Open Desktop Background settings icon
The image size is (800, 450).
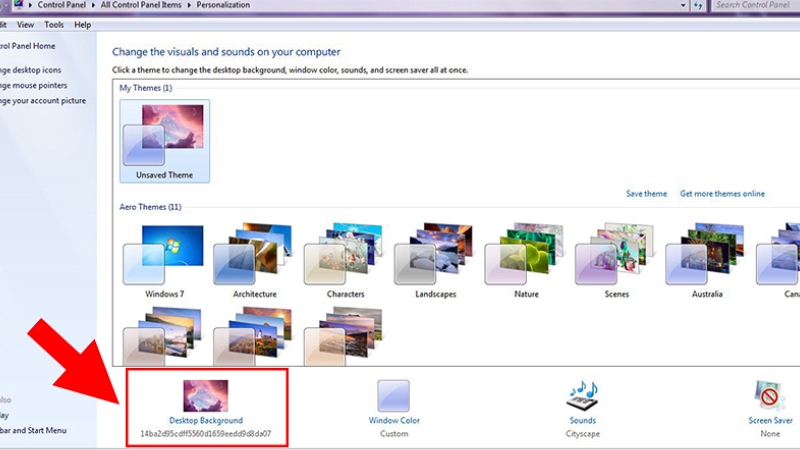point(206,396)
